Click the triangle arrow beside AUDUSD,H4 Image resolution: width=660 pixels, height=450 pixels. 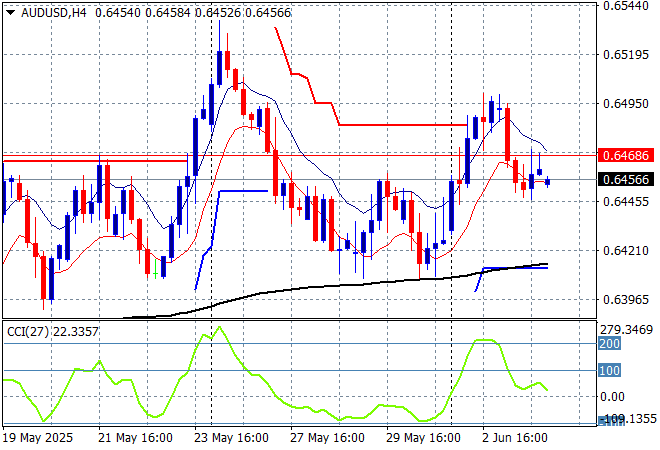point(10,10)
